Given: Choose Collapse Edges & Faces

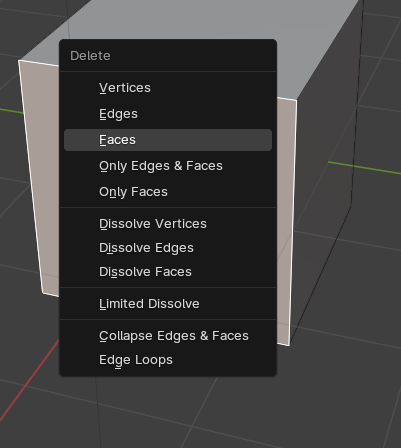Looking at the screenshot, I should (x=168, y=336).
